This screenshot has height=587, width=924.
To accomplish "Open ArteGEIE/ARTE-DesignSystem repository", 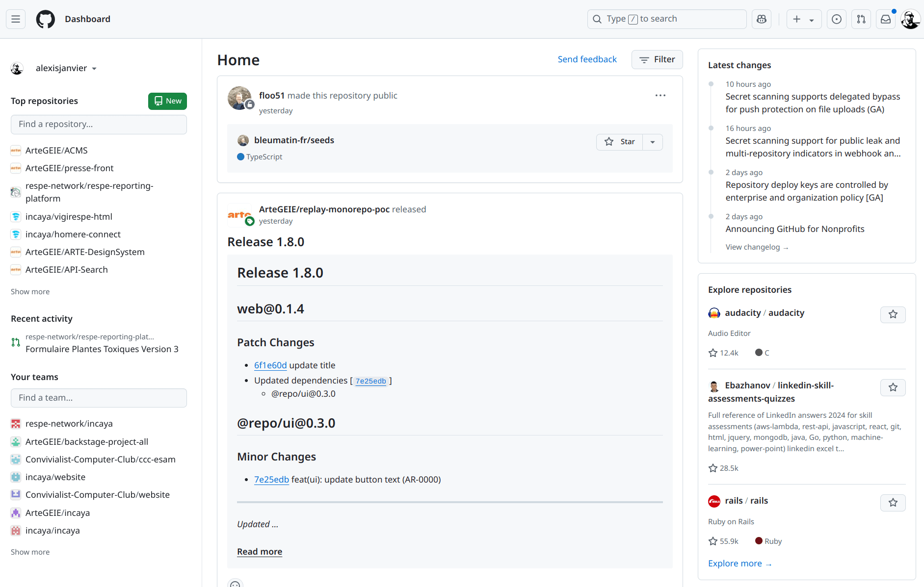I will (85, 252).
